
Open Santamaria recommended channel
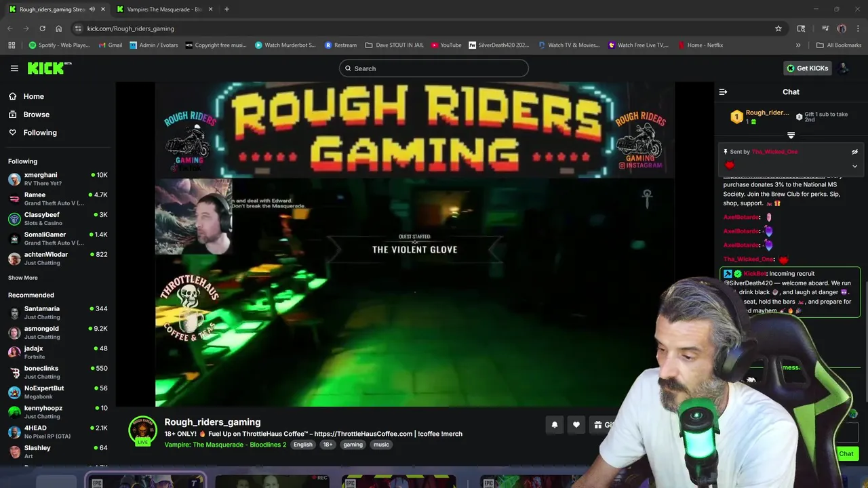tap(57, 312)
